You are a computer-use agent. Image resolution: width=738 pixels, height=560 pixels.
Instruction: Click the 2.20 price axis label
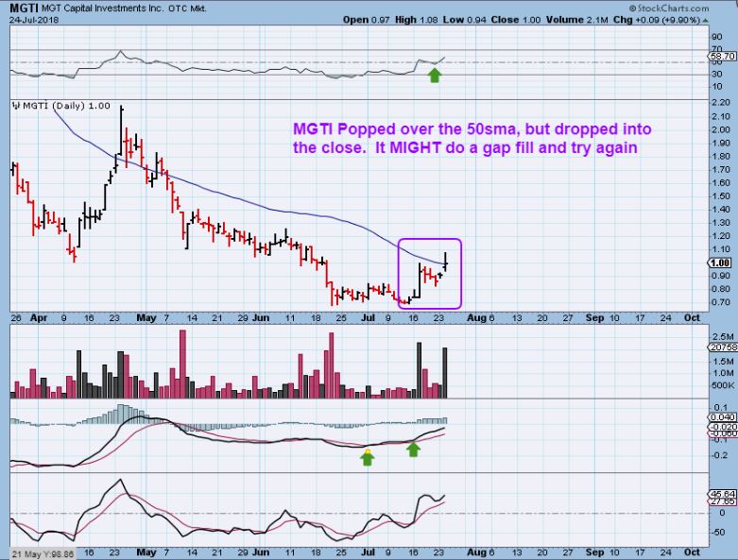[721, 103]
